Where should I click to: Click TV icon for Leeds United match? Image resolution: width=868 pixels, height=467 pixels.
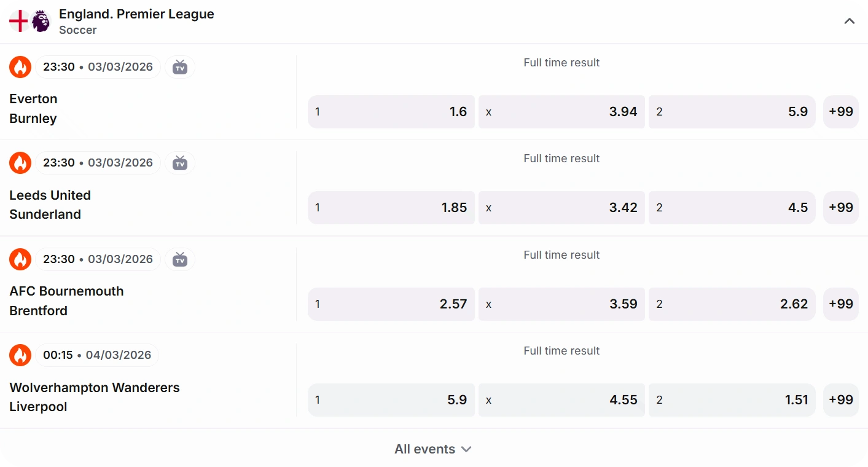180,163
